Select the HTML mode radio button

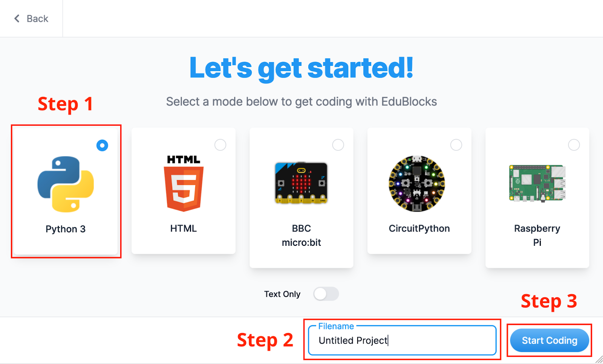point(220,145)
